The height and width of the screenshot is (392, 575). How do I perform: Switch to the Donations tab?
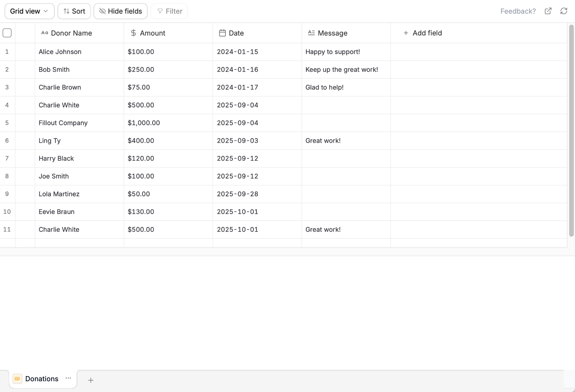click(x=42, y=379)
